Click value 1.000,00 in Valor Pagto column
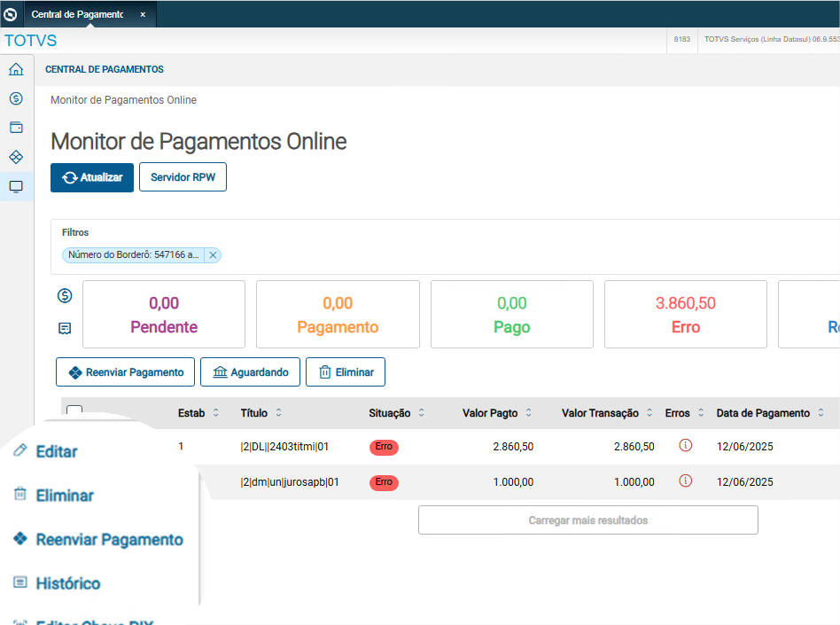This screenshot has width=840, height=625. pyautogui.click(x=513, y=482)
